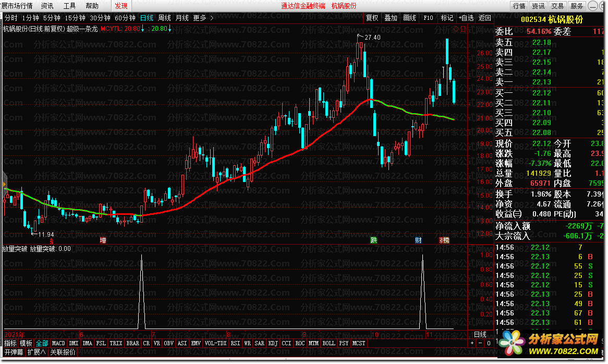Click the 11.94 low price label
The width and height of the screenshot is (608, 364).
(46, 235)
